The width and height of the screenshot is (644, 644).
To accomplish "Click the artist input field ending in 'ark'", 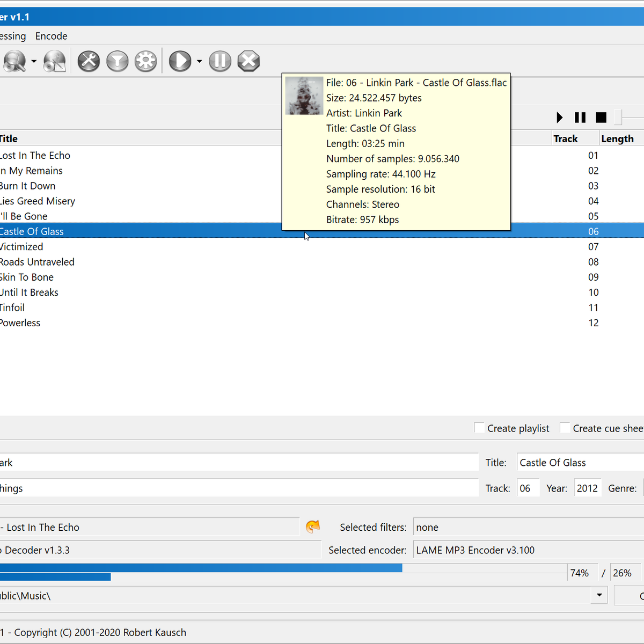I will point(239,463).
